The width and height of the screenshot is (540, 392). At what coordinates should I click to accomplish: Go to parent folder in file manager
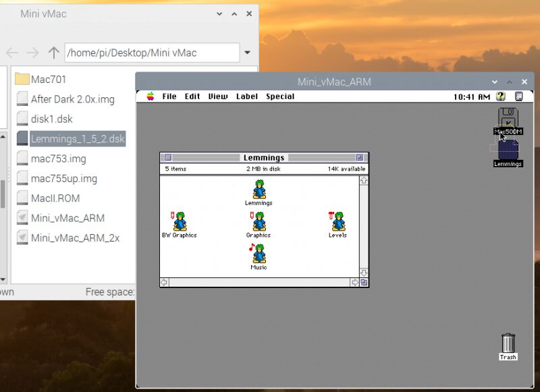53,53
